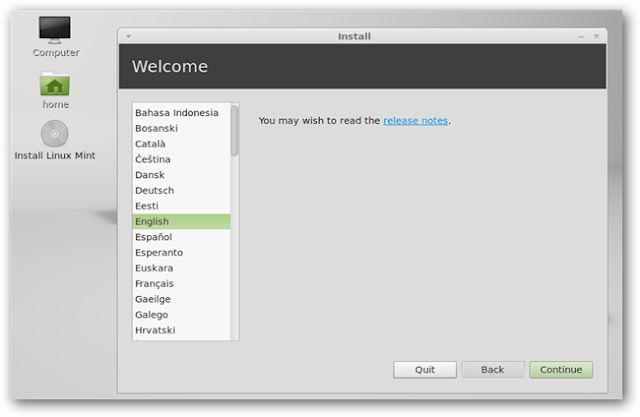Select Français as installer language
This screenshot has height=417, width=640.
tap(181, 284)
